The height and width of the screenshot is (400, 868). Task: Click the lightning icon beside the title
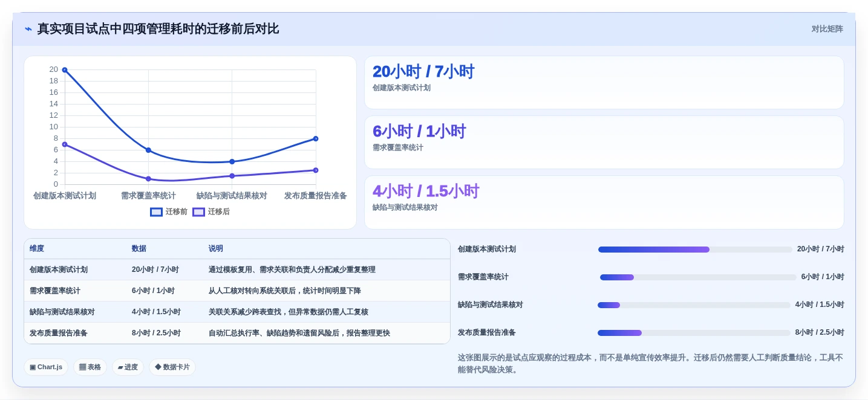tap(28, 29)
